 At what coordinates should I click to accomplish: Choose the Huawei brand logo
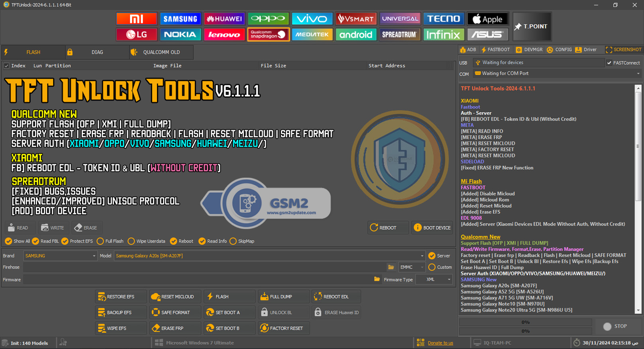point(224,19)
